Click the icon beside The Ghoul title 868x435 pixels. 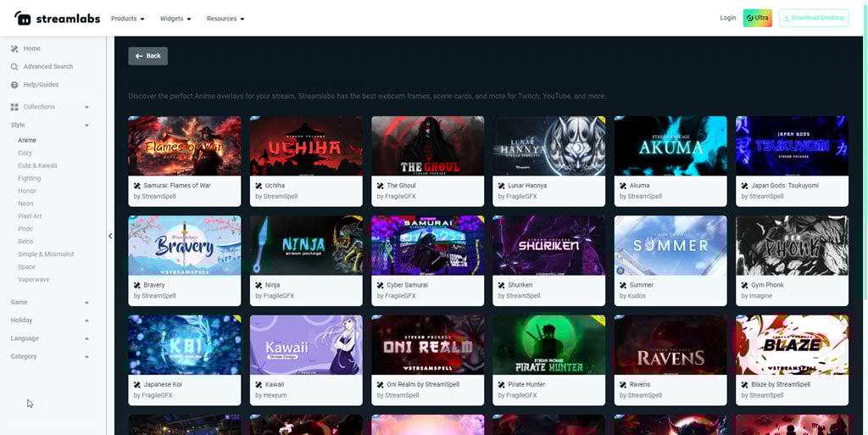click(381, 186)
